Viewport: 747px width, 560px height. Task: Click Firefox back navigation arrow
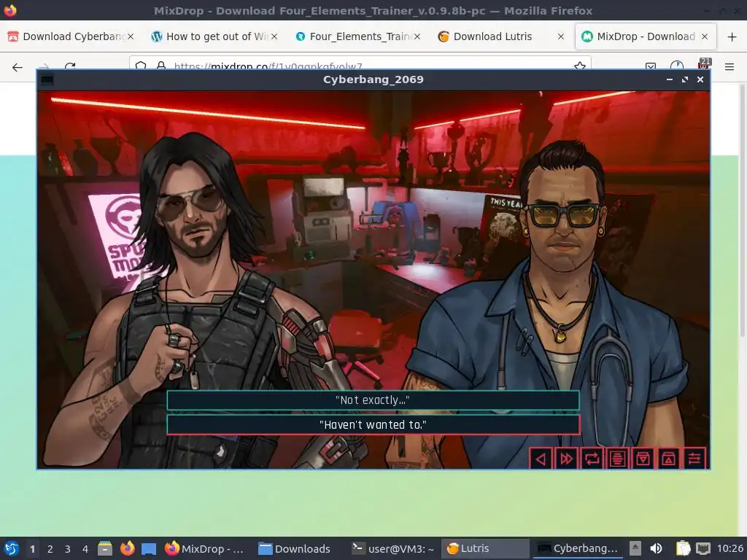coord(18,67)
